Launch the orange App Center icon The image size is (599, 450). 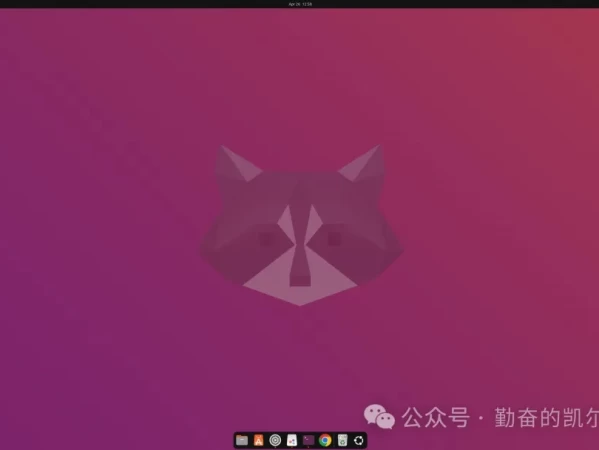259,440
